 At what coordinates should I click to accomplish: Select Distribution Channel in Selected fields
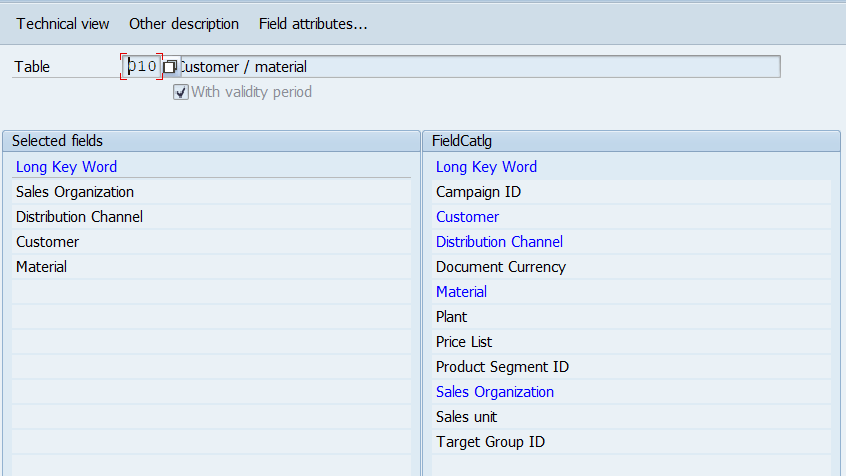point(212,217)
